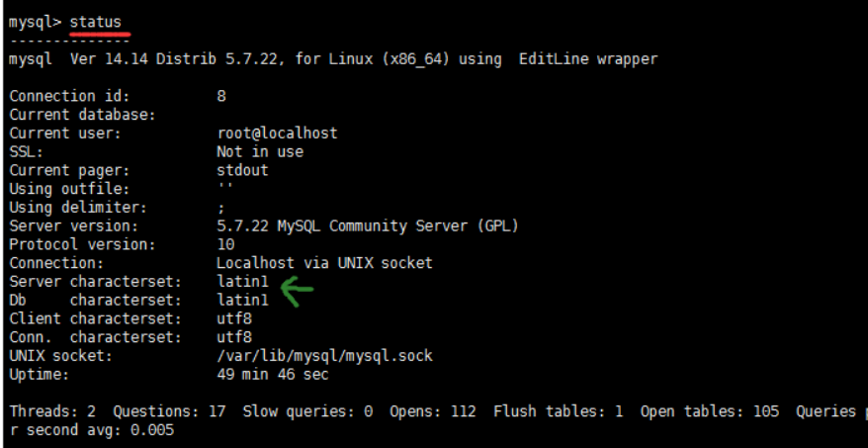The width and height of the screenshot is (868, 448).
Task: Click the Localhost via UNIX socket text
Action: click(x=324, y=263)
